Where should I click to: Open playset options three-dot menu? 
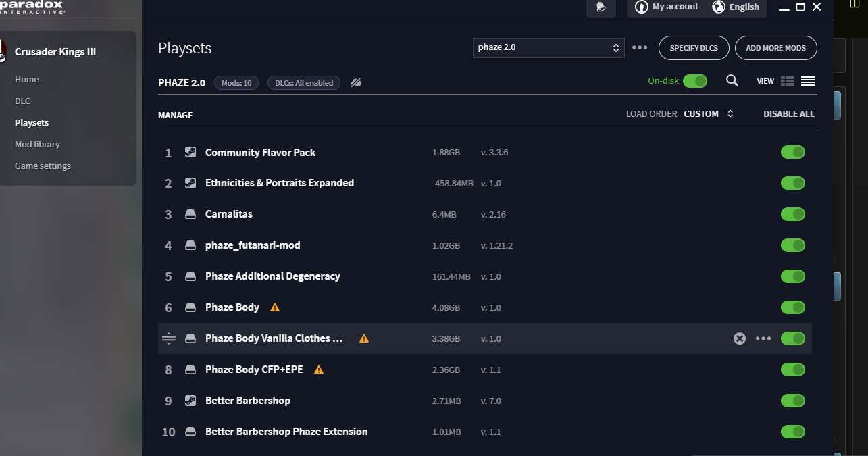point(640,48)
